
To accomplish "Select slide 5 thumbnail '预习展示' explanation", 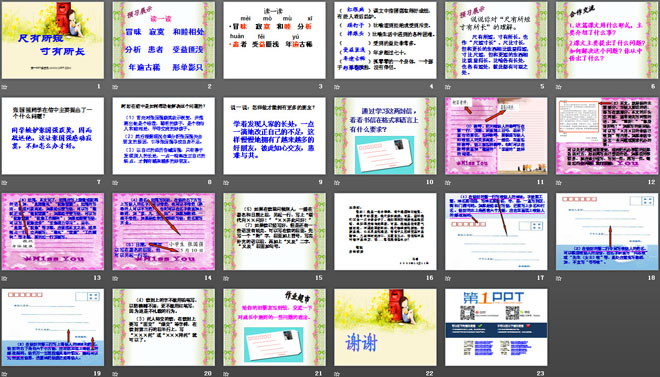I will tap(496, 40).
